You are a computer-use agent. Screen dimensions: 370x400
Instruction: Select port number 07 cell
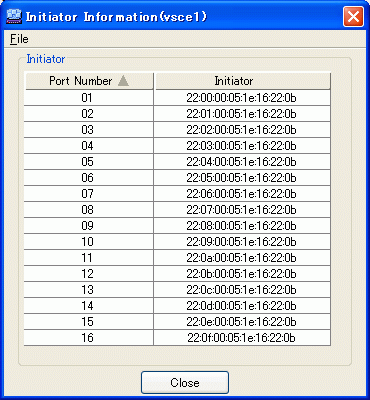click(x=89, y=194)
